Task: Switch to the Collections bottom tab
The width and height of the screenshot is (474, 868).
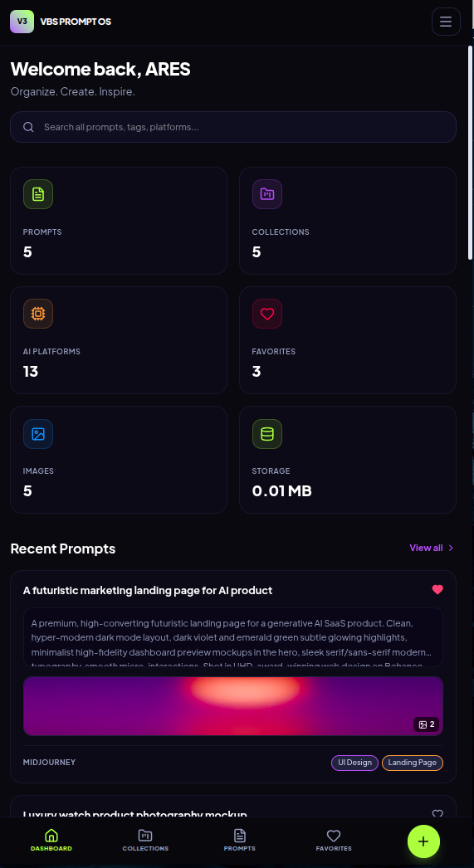Action: tap(145, 840)
